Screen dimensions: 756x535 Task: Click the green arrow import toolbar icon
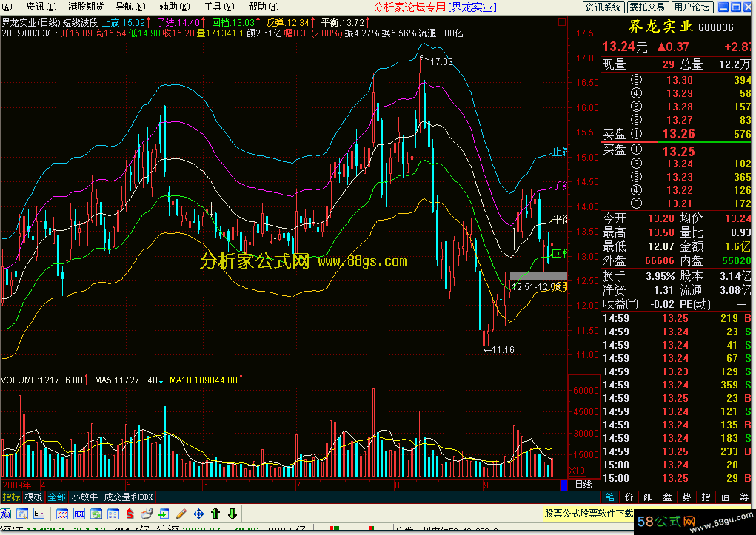pos(164,514)
